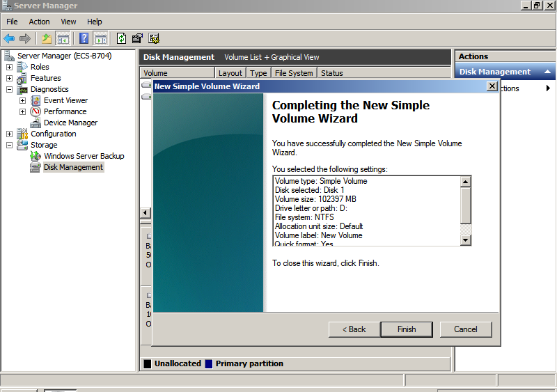This screenshot has height=392, width=557.
Task: Sort by the Volume column header
Action: pyautogui.click(x=178, y=73)
